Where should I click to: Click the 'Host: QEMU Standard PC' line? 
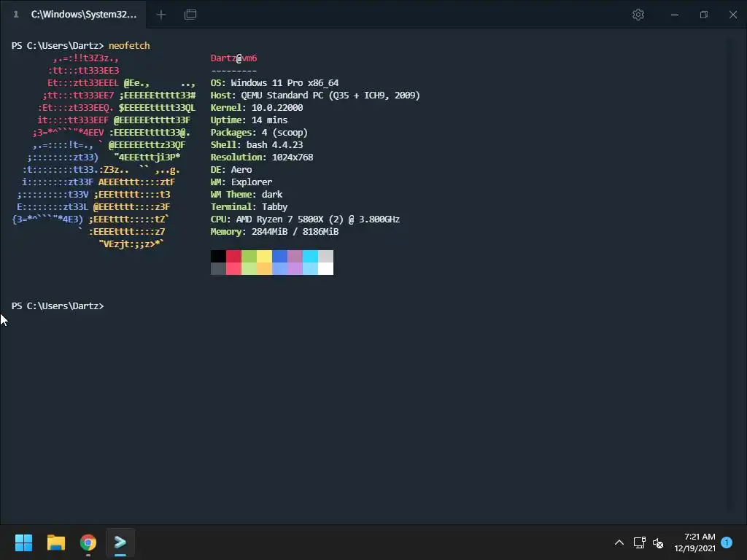(315, 96)
